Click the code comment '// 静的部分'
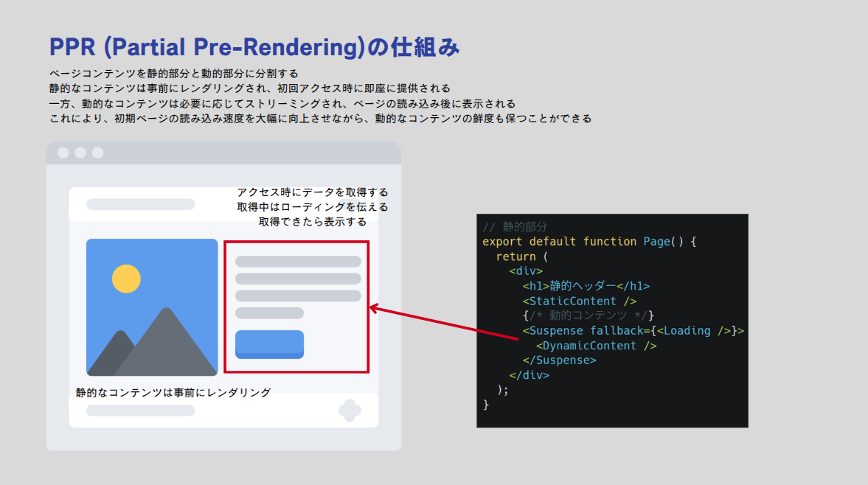Viewport: 868px width, 485px height. [x=515, y=227]
